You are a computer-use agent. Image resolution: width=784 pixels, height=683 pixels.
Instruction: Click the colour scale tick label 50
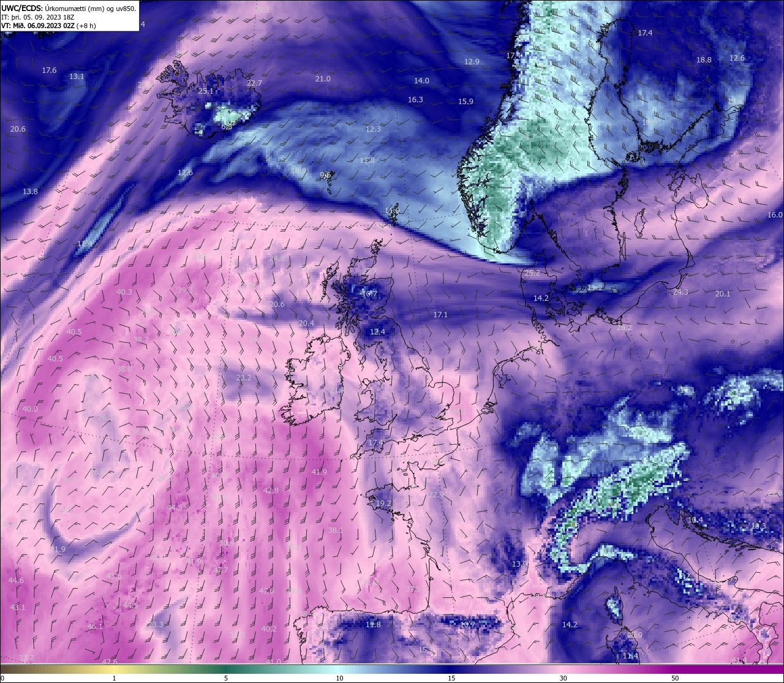click(x=674, y=678)
